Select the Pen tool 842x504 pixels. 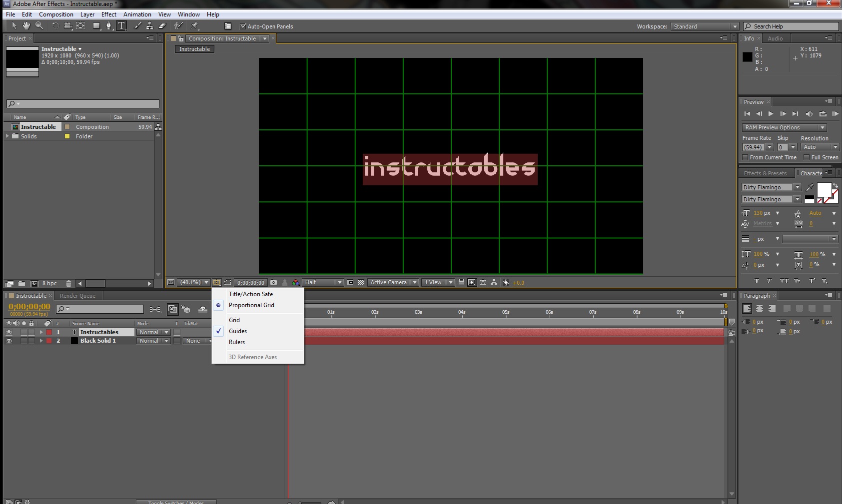coord(109,26)
